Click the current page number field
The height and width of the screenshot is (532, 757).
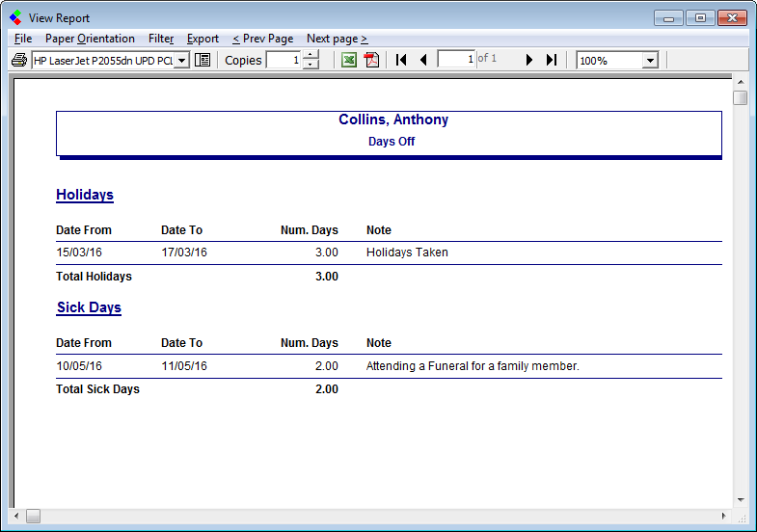click(456, 60)
